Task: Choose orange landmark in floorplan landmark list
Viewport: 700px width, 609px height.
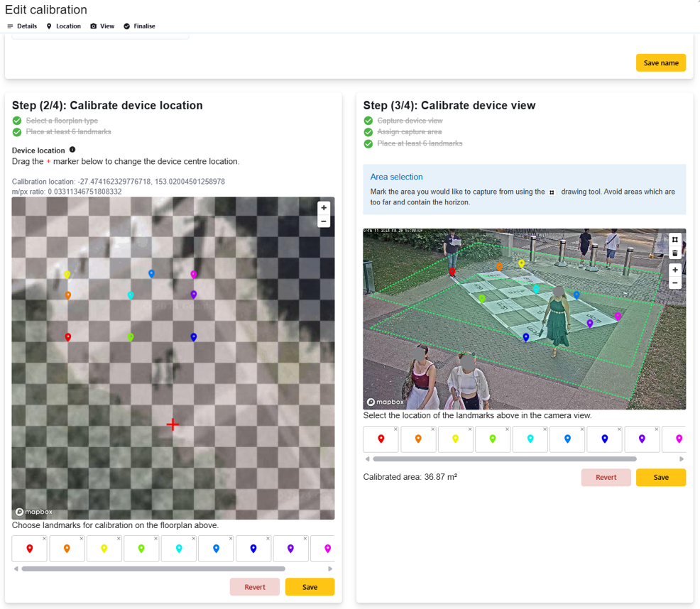Action: point(67,549)
